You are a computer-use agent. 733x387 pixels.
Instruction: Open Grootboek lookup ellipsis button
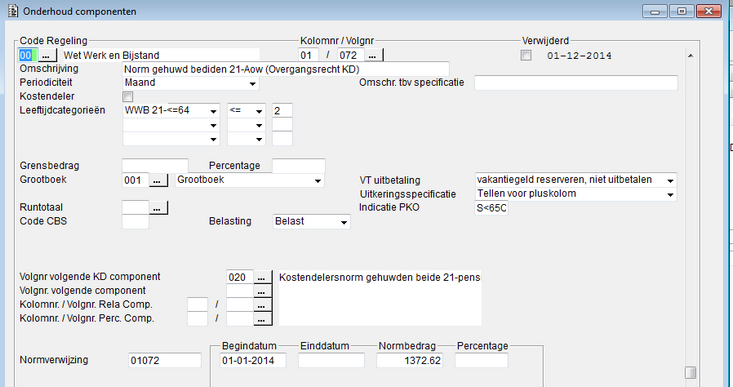(x=158, y=180)
